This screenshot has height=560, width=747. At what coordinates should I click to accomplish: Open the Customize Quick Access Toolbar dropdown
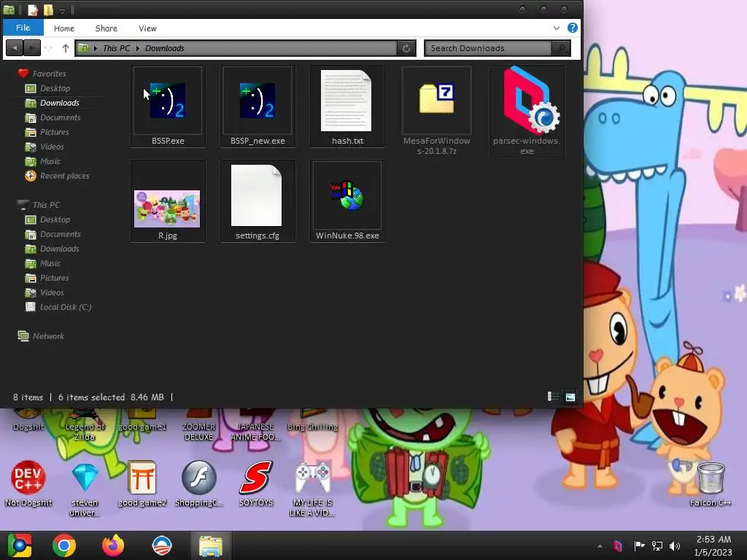point(63,10)
